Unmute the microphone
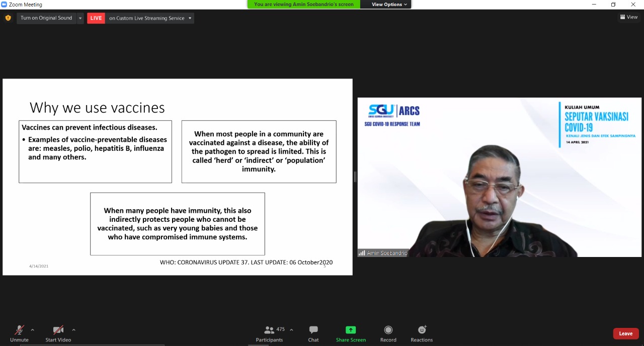The width and height of the screenshot is (644, 346). [x=19, y=330]
